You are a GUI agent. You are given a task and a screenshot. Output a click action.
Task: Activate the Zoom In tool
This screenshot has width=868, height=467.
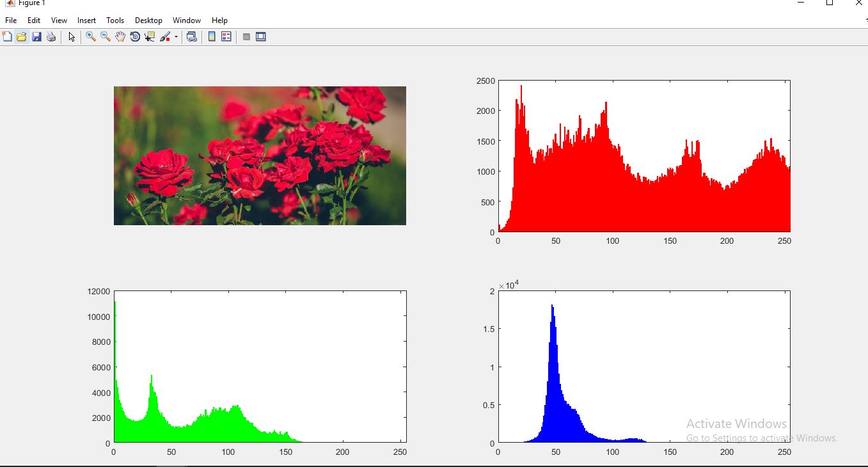(x=91, y=36)
